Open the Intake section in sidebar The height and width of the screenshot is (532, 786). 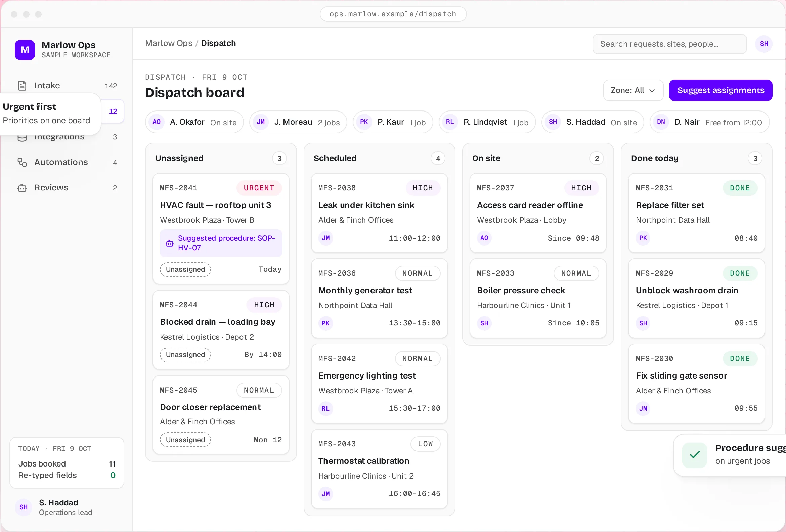coord(67,86)
